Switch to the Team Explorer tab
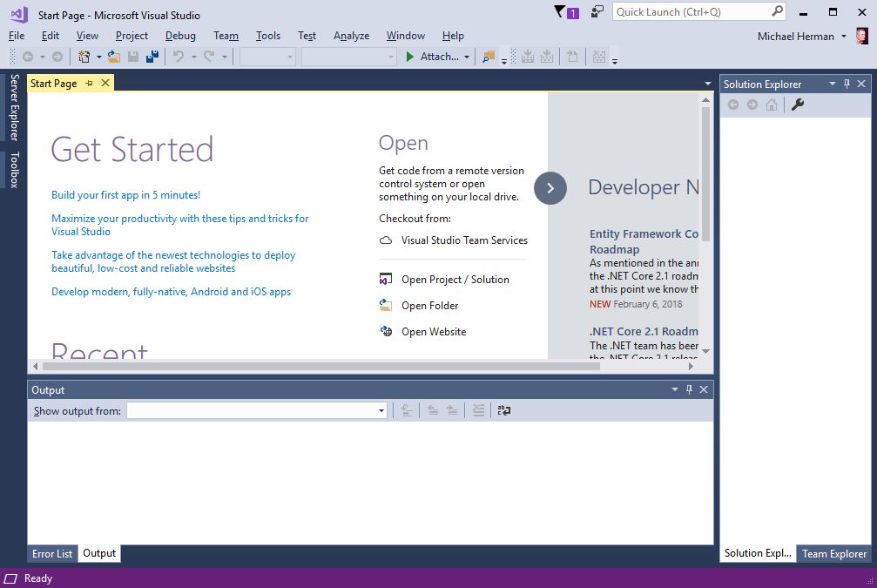 click(x=834, y=554)
